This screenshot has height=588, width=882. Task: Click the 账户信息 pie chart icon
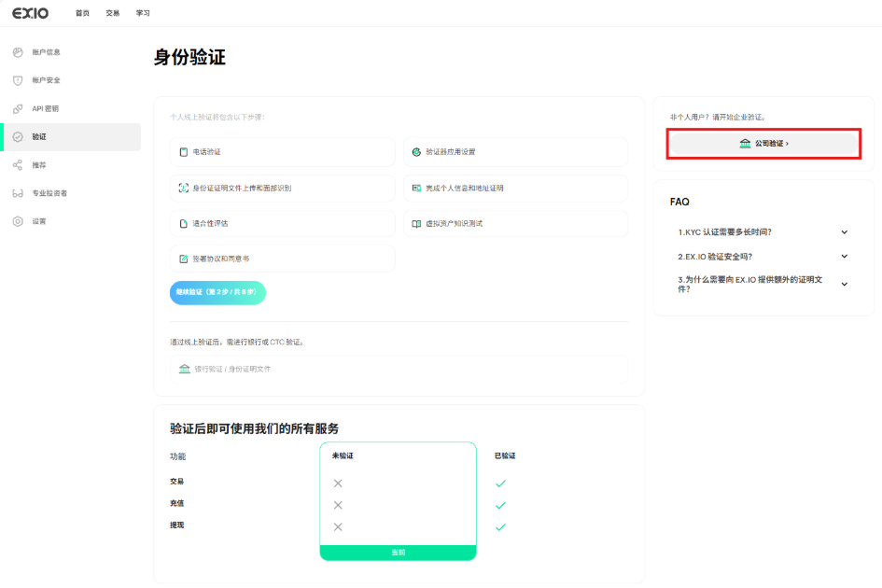pyautogui.click(x=18, y=52)
